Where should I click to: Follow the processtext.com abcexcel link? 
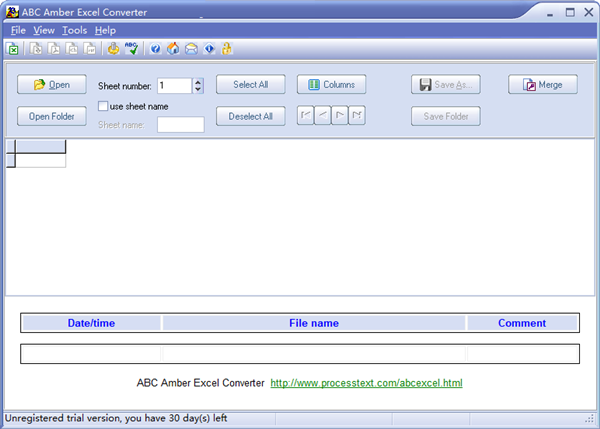366,383
